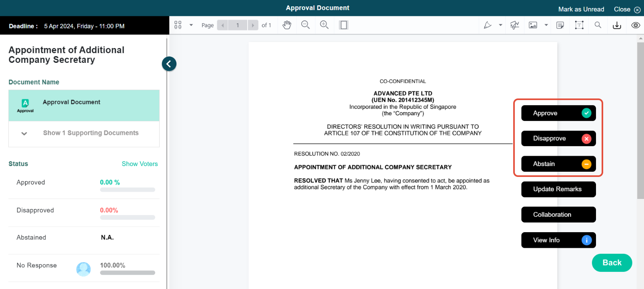Open the Collaboration panel

pyautogui.click(x=558, y=215)
